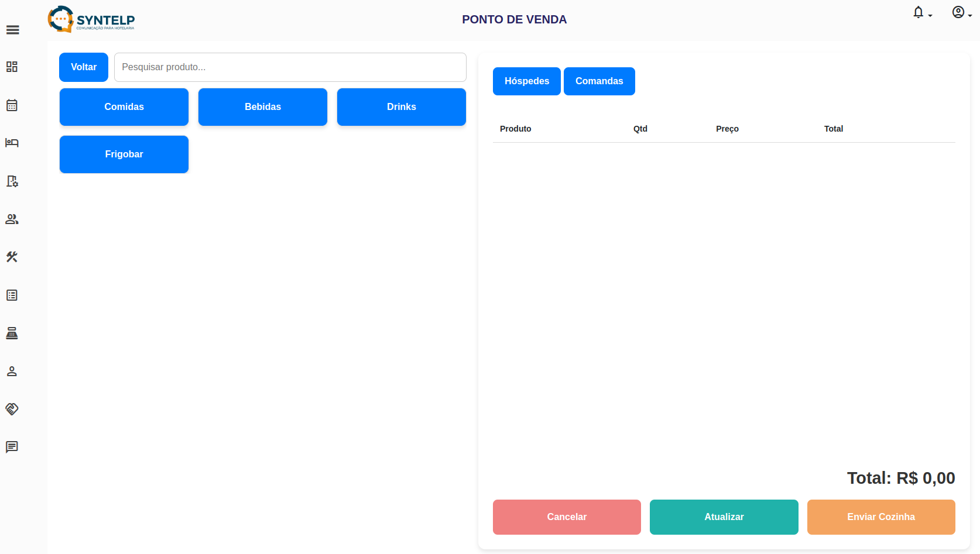Screen dimensions: 980x554
Task: Click the list report icon in sidebar
Action: coord(12,295)
